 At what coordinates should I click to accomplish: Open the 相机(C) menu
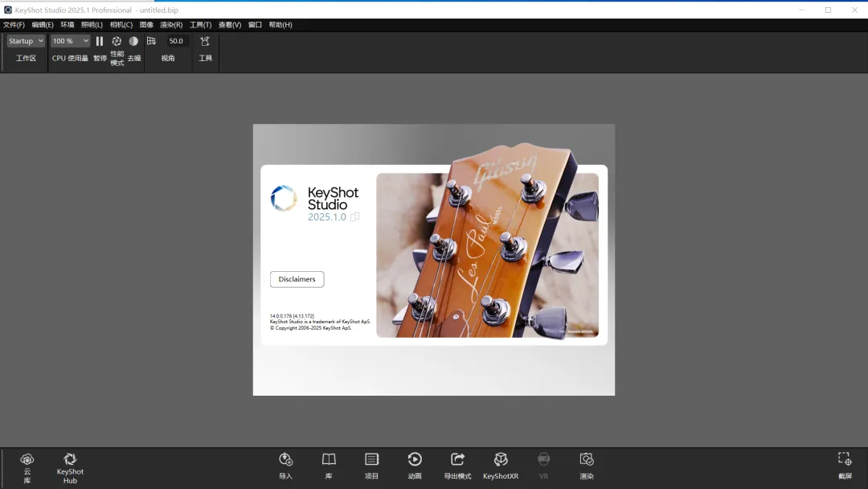[x=121, y=25]
